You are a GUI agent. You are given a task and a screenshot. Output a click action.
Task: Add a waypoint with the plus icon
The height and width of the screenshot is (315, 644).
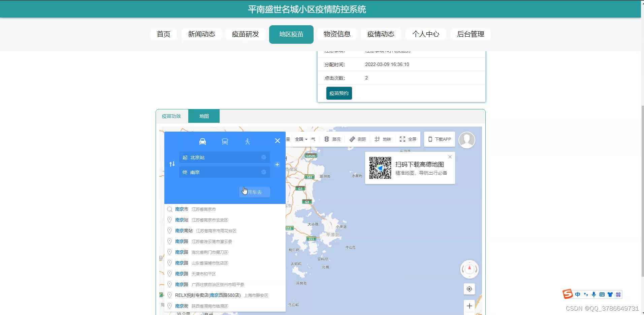(x=277, y=165)
